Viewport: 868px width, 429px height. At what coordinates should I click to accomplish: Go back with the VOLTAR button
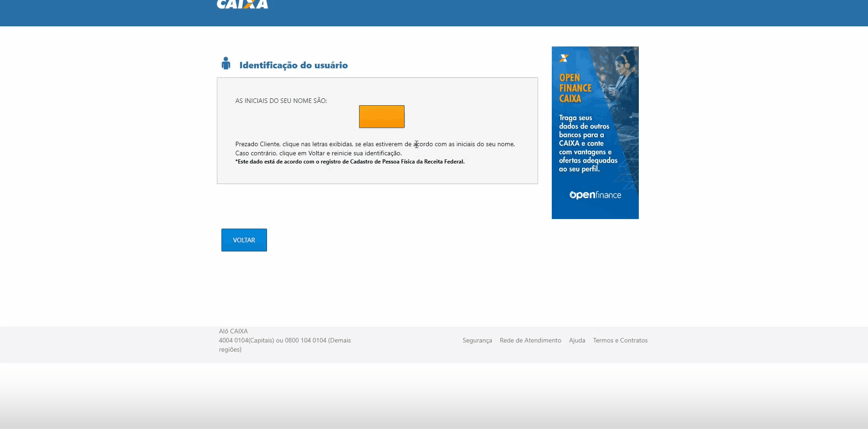pyautogui.click(x=244, y=240)
